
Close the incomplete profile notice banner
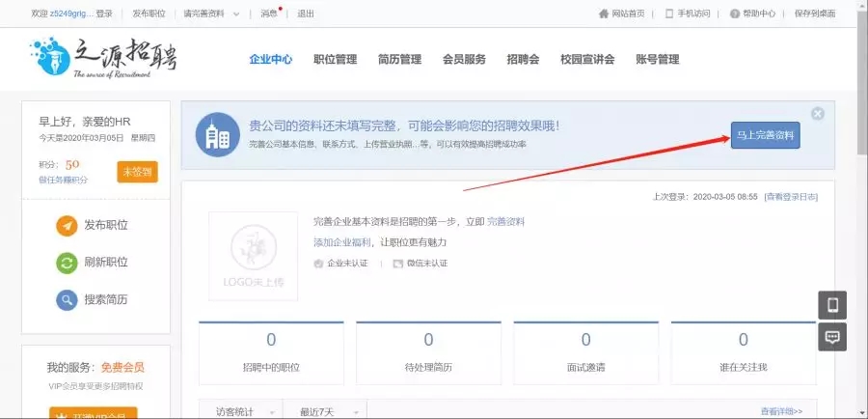[818, 114]
